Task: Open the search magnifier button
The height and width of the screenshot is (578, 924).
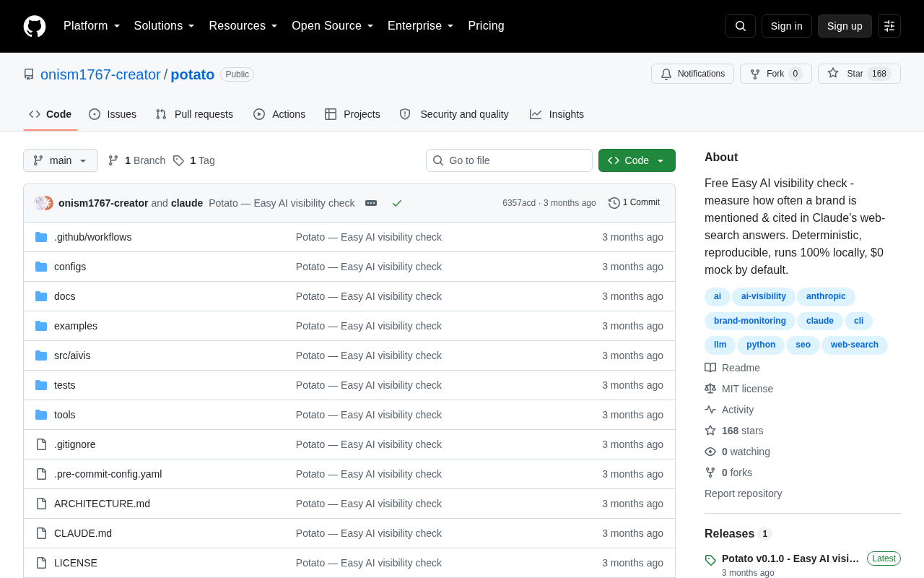Action: [741, 26]
